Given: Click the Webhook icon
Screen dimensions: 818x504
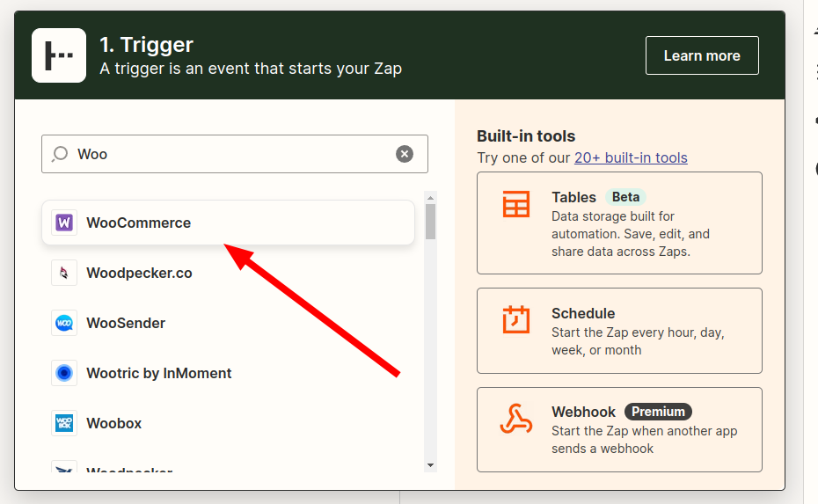Looking at the screenshot, I should click(516, 419).
